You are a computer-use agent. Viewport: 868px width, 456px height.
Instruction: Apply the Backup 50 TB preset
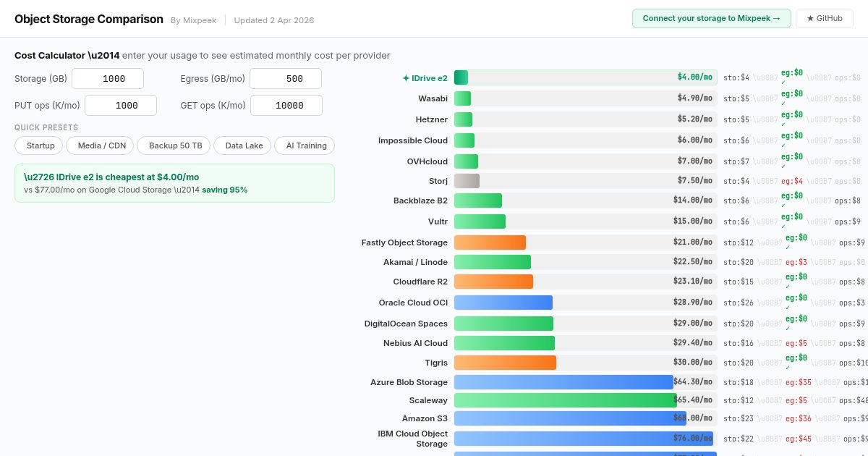click(174, 145)
